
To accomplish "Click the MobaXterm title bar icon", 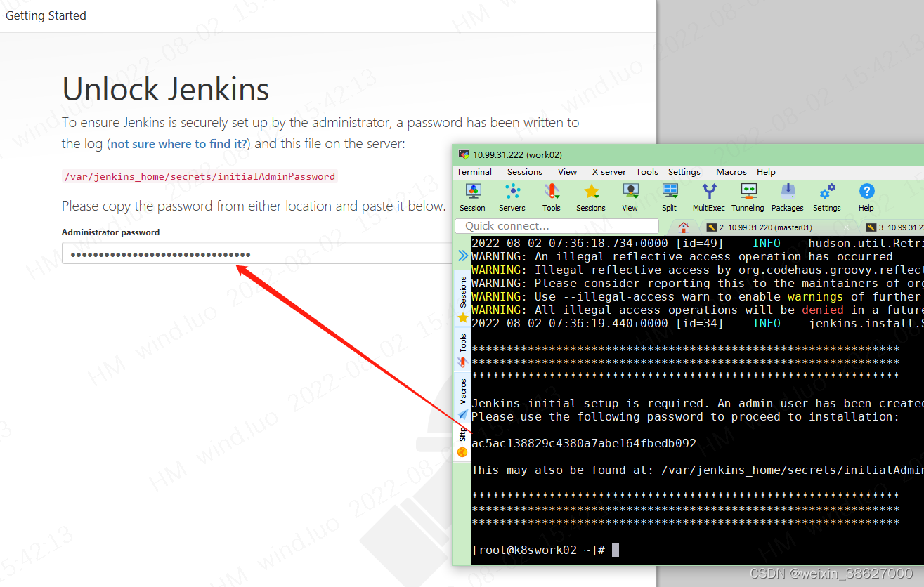I will click(x=463, y=154).
